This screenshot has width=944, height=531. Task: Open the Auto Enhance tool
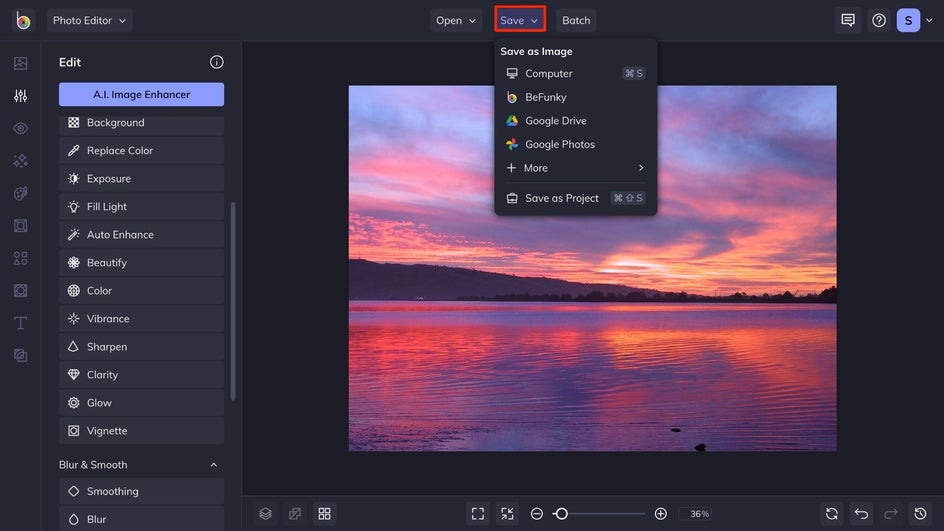click(141, 235)
